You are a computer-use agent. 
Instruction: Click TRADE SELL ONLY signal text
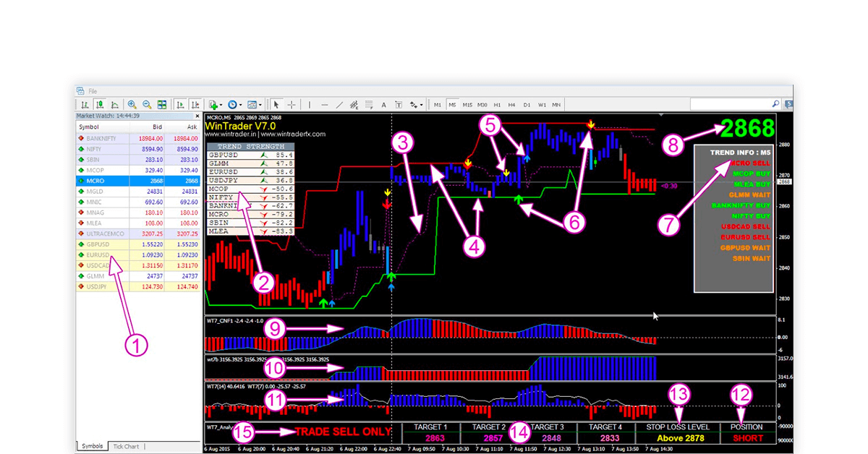point(343,432)
